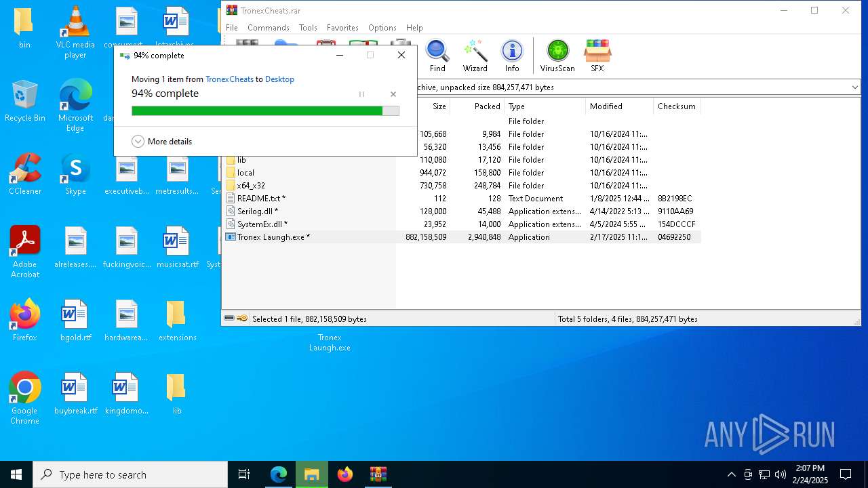
Task: Open Firefox desktop shortcut
Action: pos(25,320)
